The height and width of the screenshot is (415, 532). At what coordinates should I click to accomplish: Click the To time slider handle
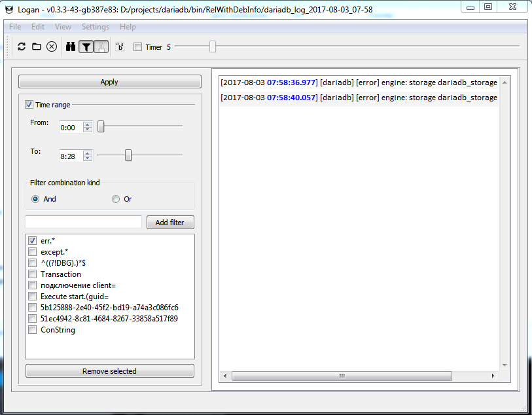point(128,155)
